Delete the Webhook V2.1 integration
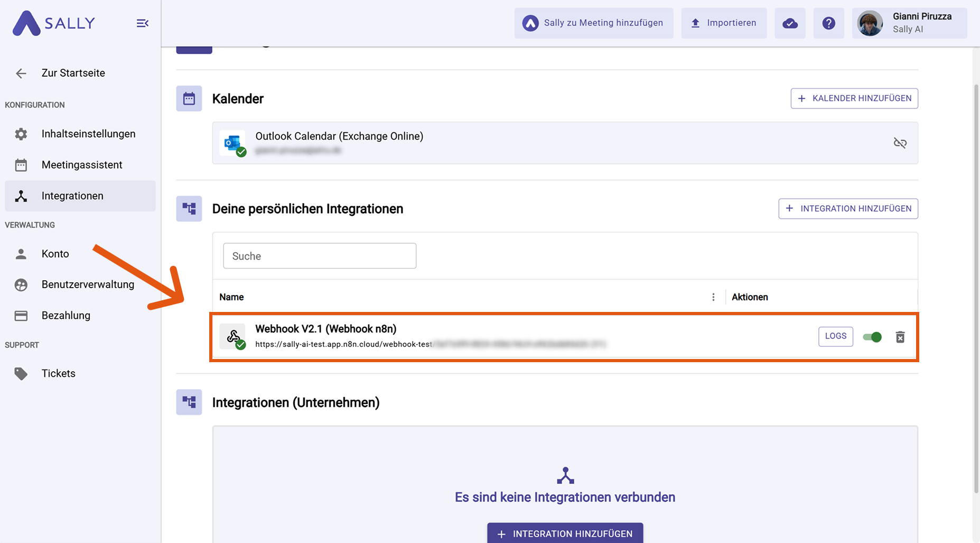The width and height of the screenshot is (980, 543). 900,337
